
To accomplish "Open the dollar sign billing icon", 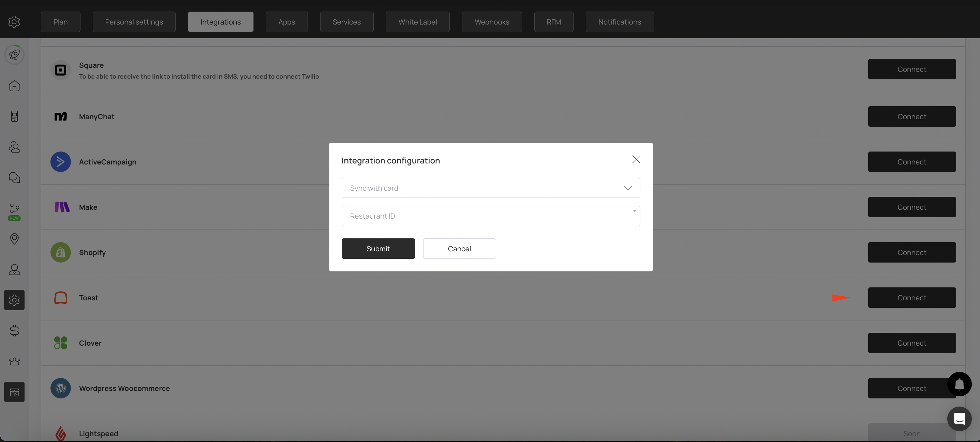I will [14, 331].
